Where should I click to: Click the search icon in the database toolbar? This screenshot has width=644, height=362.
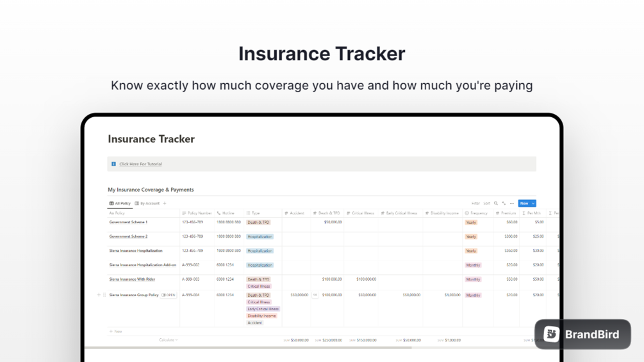496,203
